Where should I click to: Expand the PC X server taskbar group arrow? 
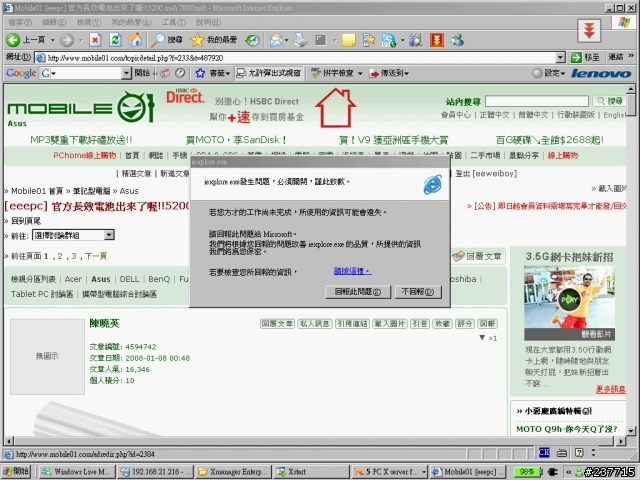(x=424, y=472)
